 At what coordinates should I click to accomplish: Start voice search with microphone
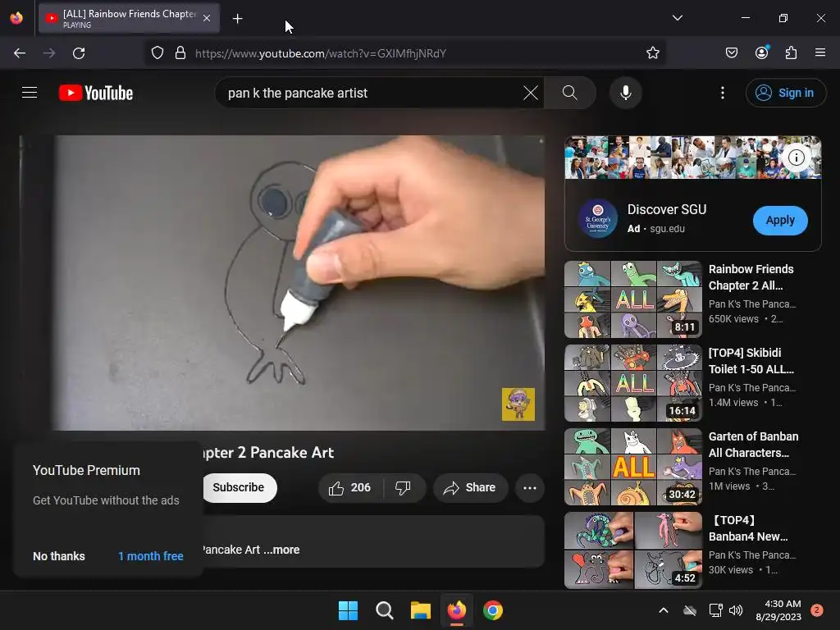coord(625,93)
